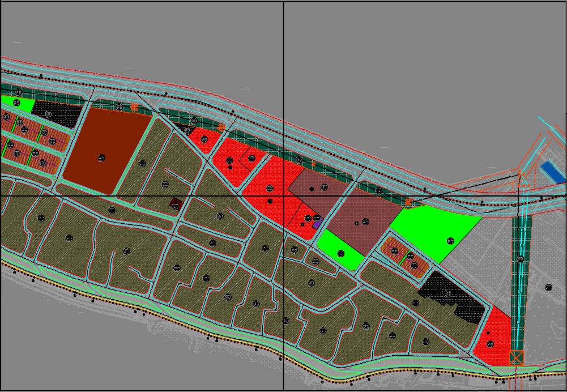Select the small dark maroon building symbol
The height and width of the screenshot is (392, 567).
pyautogui.click(x=176, y=203)
